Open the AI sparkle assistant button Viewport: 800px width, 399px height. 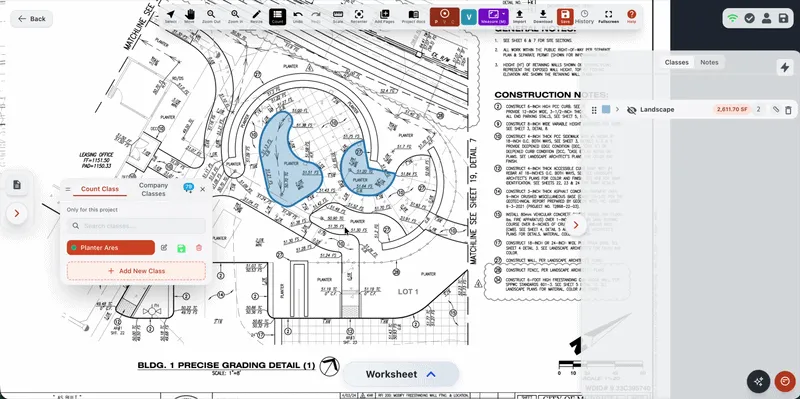(x=758, y=381)
